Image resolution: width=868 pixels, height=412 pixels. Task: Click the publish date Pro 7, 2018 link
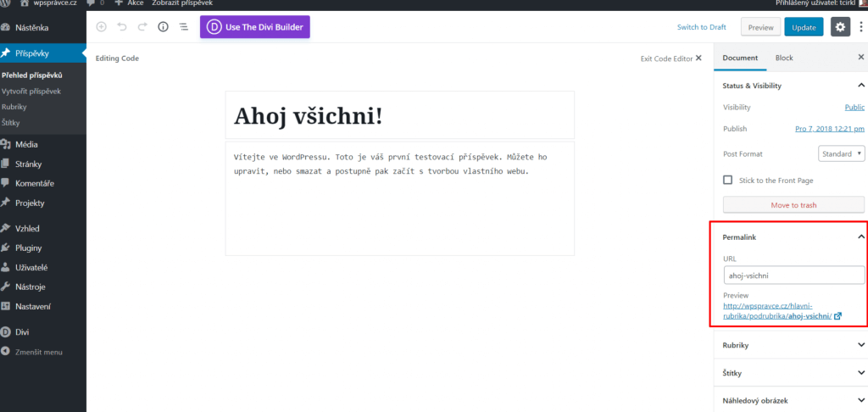829,129
